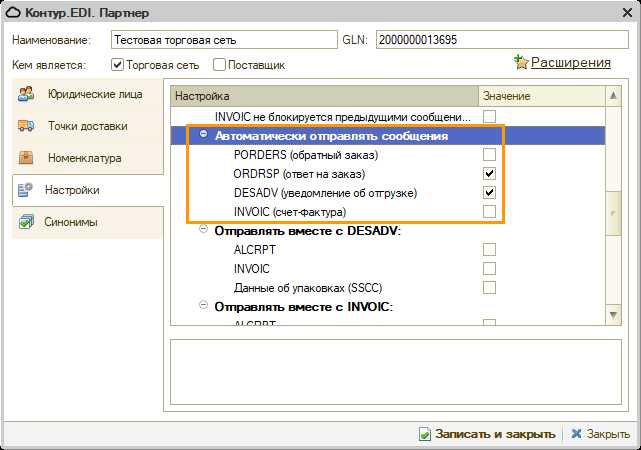The width and height of the screenshot is (641, 450).
Task: Click the settings list scroll down arrow
Action: tap(613, 315)
